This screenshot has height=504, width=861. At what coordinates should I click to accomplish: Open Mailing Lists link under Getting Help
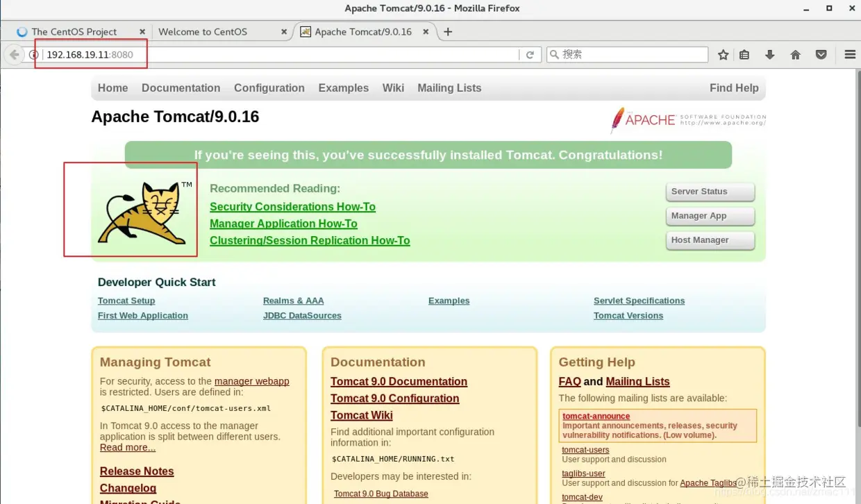point(637,382)
